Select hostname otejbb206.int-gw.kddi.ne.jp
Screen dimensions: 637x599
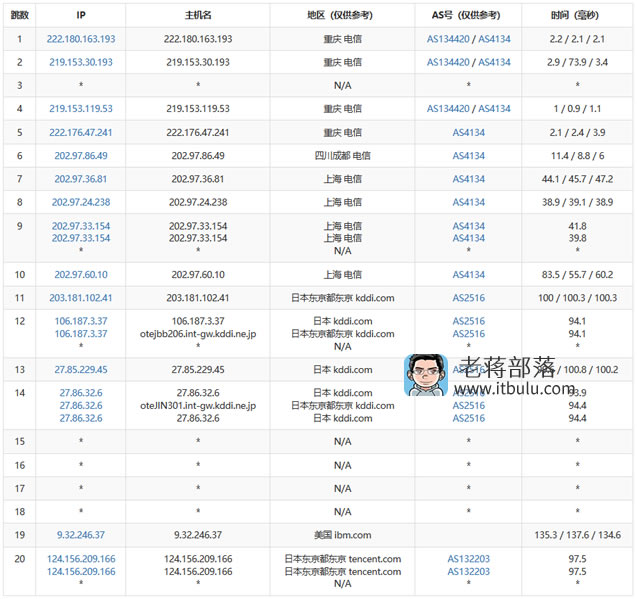point(198,334)
